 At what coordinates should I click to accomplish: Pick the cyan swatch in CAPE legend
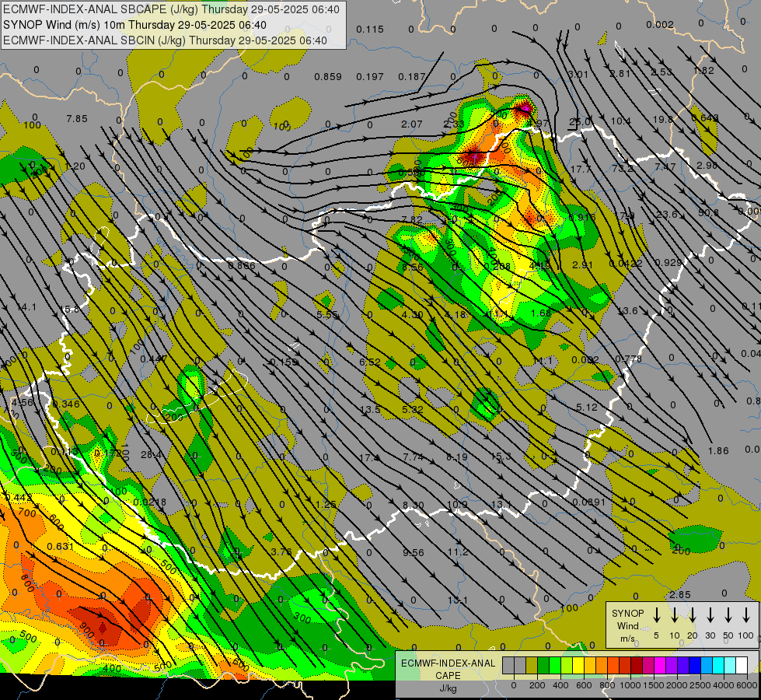pyautogui.click(x=717, y=666)
